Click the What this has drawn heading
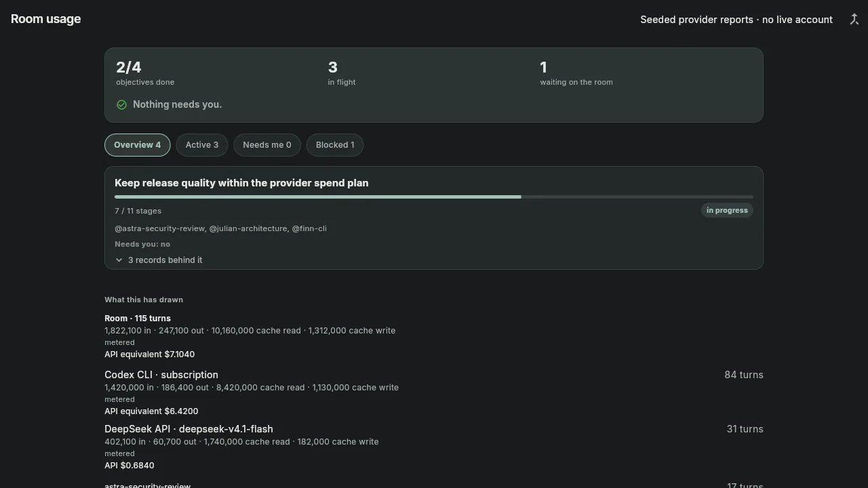868x488 pixels. click(144, 300)
